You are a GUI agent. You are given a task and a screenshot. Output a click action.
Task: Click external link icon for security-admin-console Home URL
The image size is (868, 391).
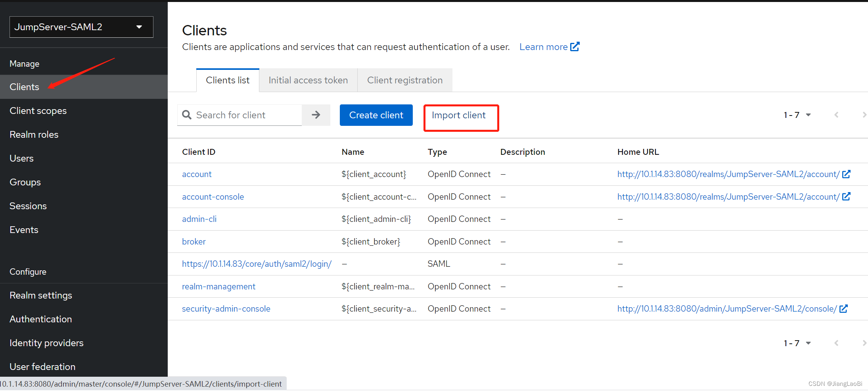(x=844, y=308)
